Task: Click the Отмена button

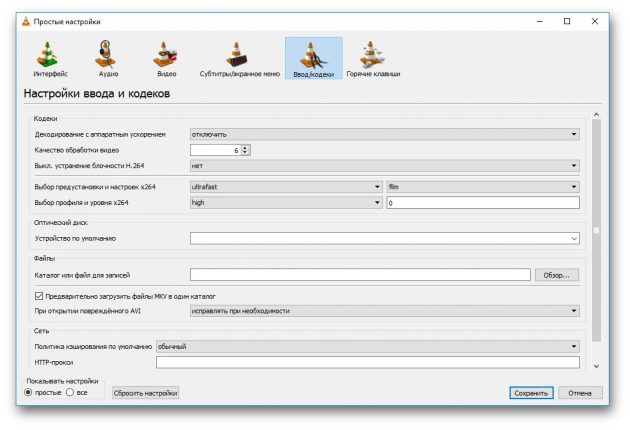Action: 580,393
